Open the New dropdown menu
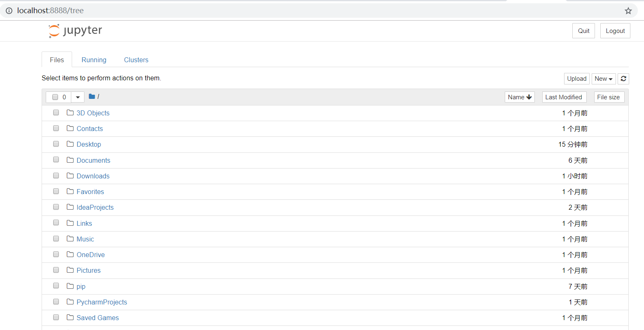Screen dimensions: 644x330 coord(603,78)
